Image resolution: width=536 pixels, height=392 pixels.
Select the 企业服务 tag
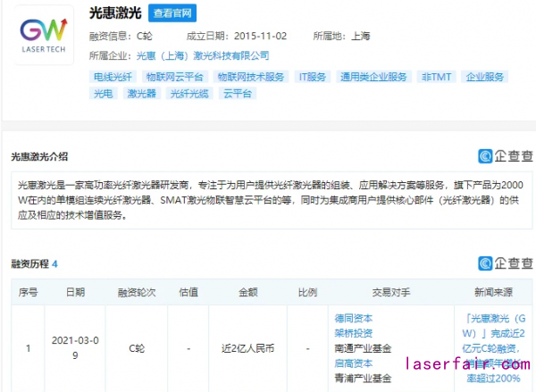(486, 78)
